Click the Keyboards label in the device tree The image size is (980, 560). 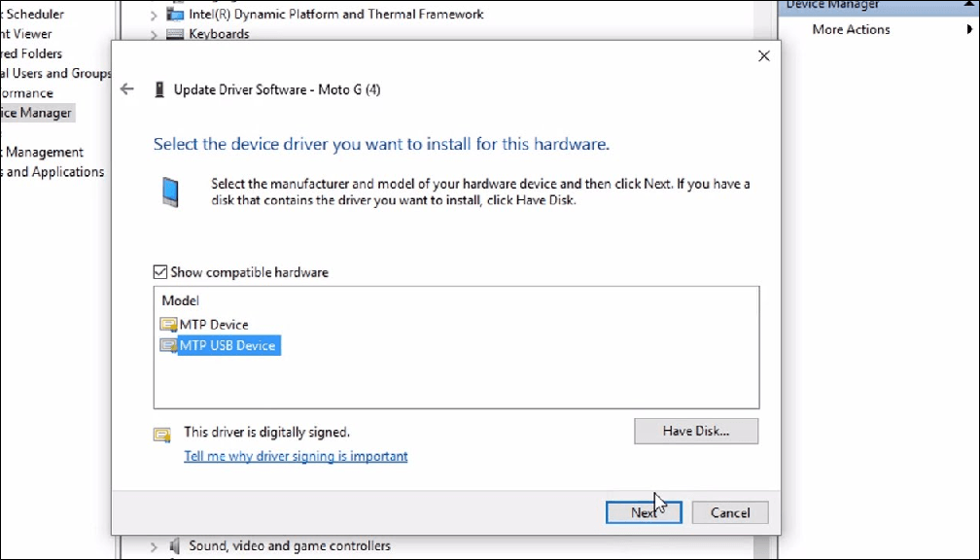tap(219, 34)
